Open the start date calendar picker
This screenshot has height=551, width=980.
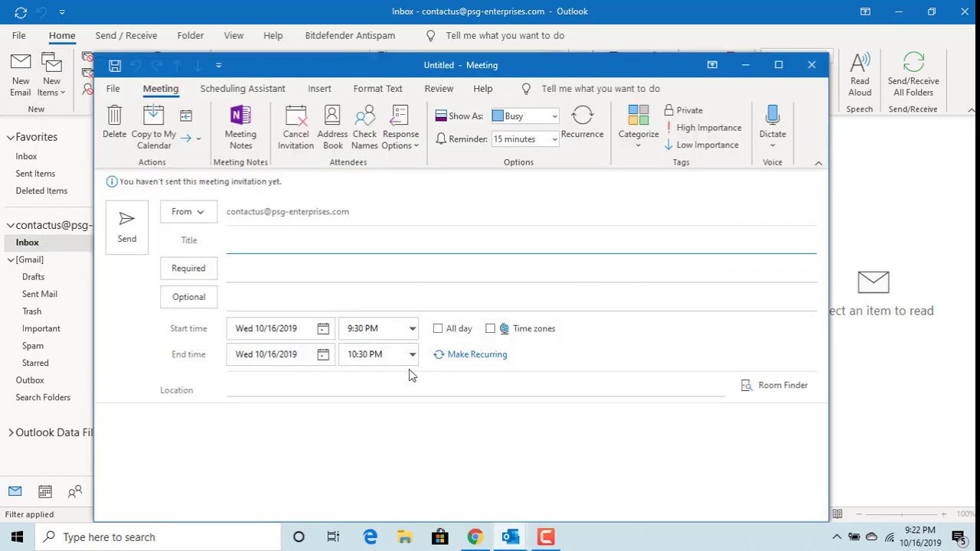[323, 328]
